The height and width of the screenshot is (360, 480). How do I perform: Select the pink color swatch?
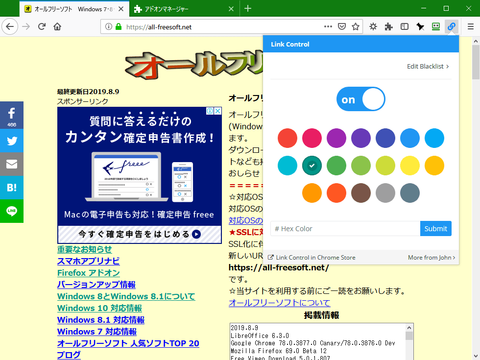click(312, 138)
